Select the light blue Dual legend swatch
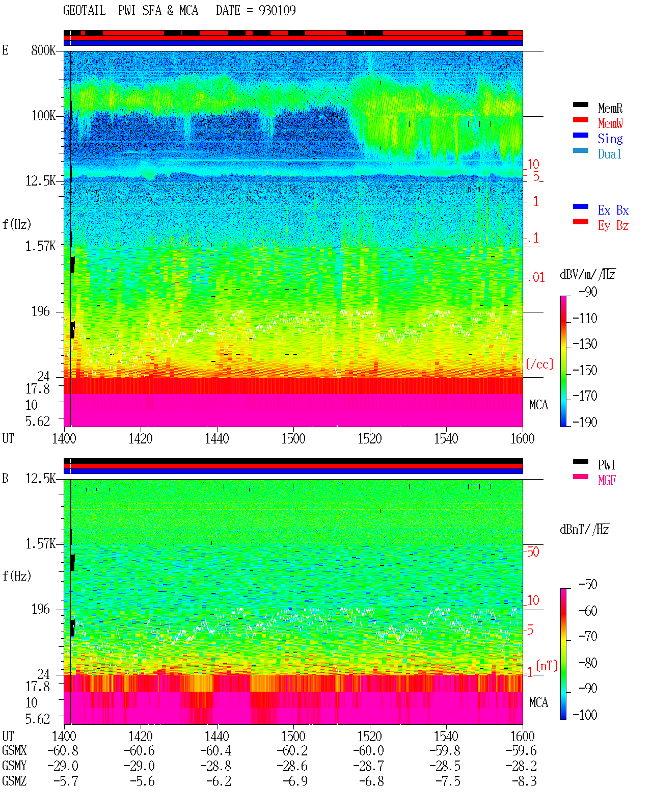This screenshot has width=652, height=812. [581, 150]
